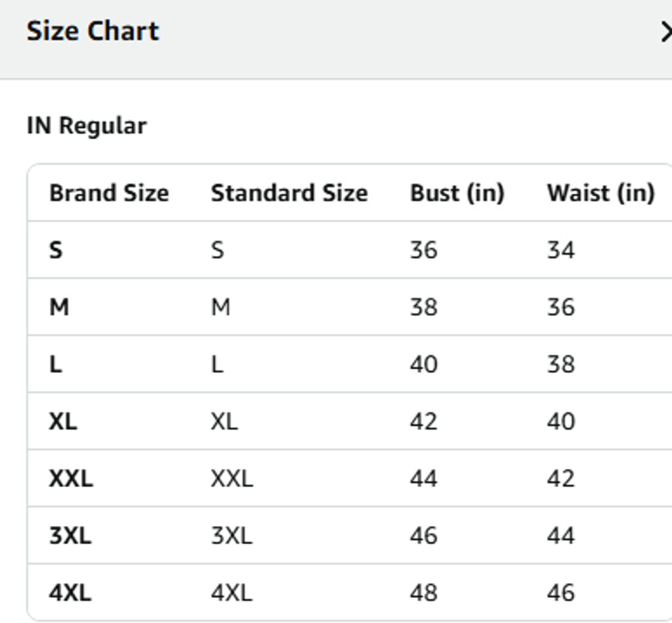
Task: Click the Size Chart heading
Action: point(93,31)
